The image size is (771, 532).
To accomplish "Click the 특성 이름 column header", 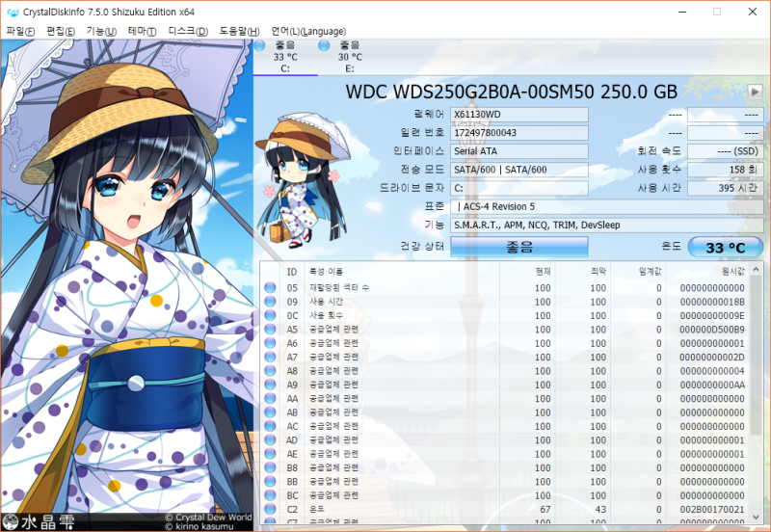I will click(x=402, y=272).
